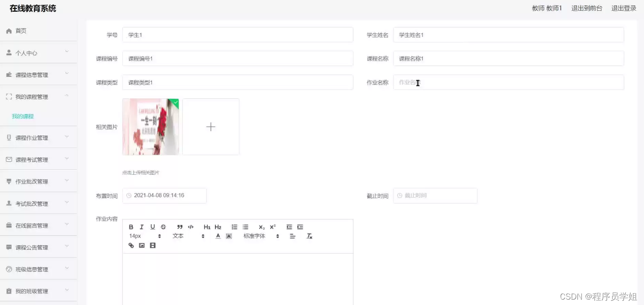Click the insert video icon in editor
Viewport: 644px width, 305px height.
pos(153,245)
